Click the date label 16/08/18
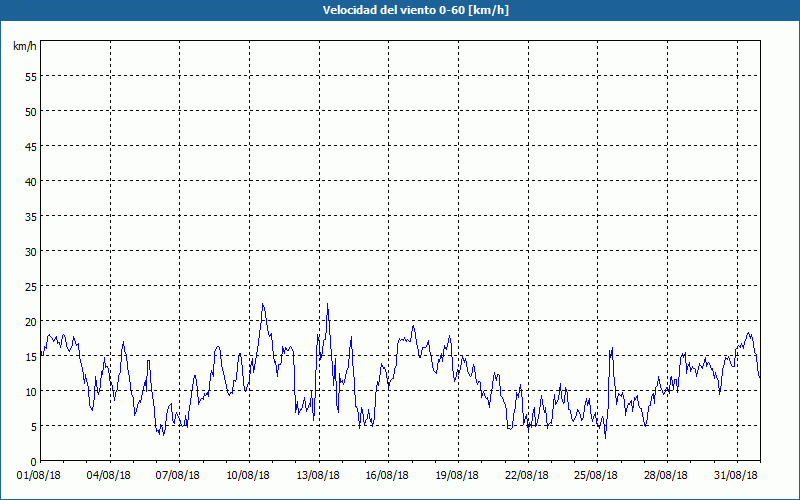 coord(387,476)
